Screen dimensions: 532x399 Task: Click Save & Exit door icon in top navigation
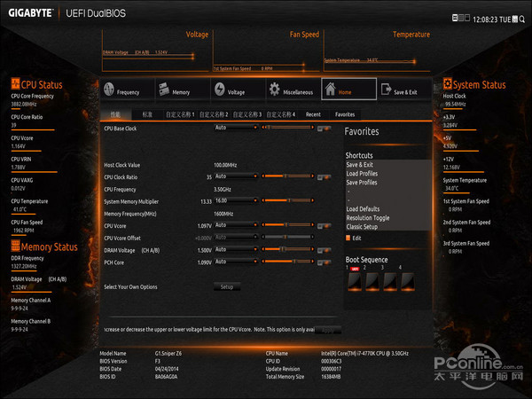point(386,90)
